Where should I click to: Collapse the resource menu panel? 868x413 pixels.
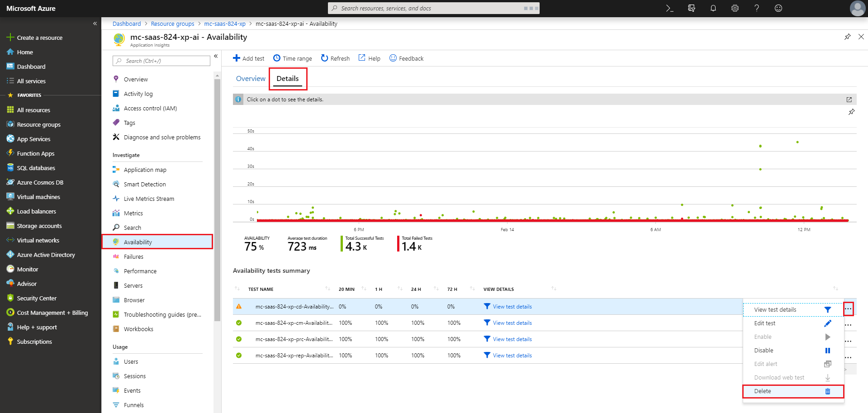[x=216, y=56]
